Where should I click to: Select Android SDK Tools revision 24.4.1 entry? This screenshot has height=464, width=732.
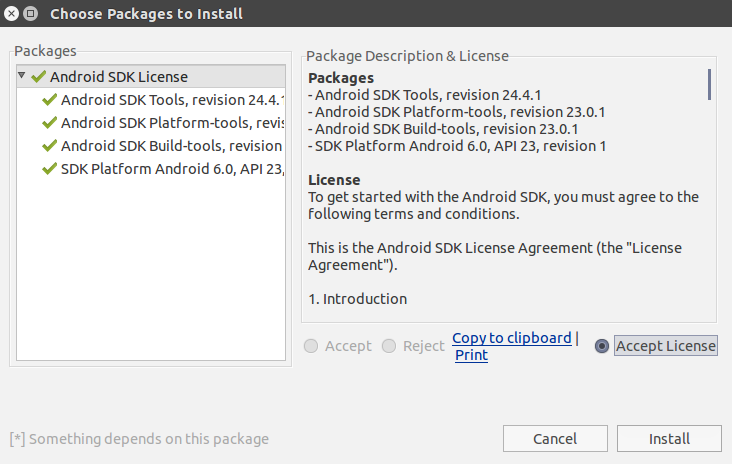pos(172,100)
